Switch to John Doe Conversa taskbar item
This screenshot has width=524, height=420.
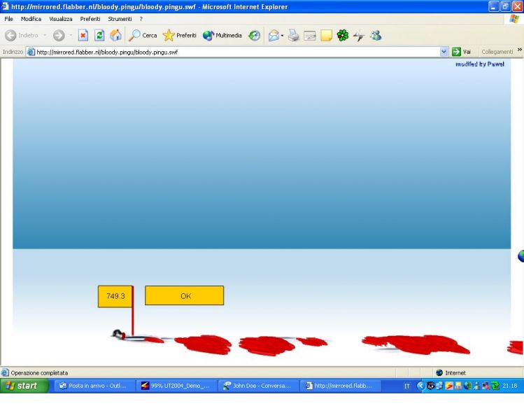pos(257,386)
